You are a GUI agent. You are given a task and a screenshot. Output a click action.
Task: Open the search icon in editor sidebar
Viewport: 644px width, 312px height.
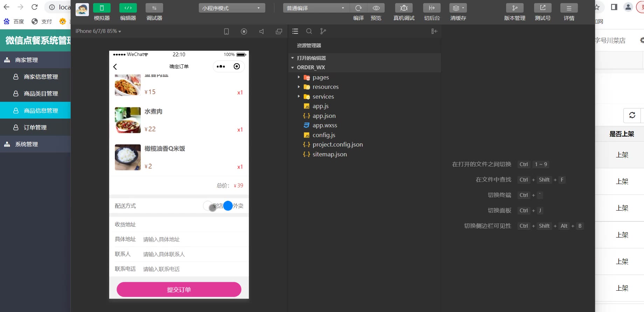click(x=309, y=31)
